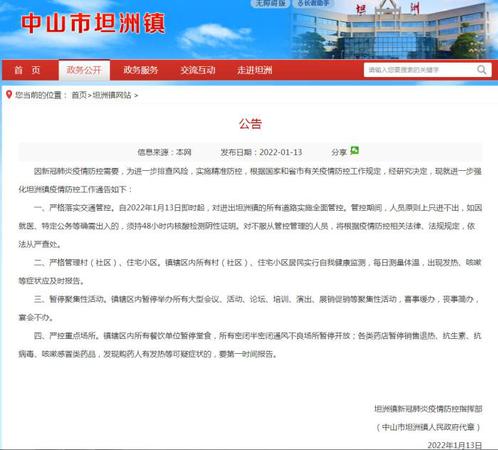Click the 2022年1月13日 date at bottom

(455, 445)
